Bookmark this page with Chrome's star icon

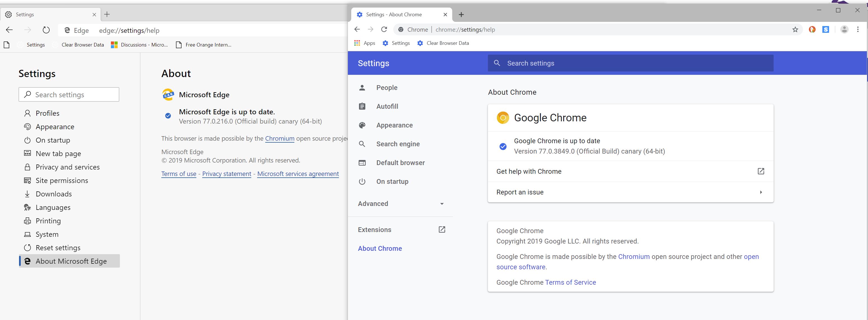[795, 30]
